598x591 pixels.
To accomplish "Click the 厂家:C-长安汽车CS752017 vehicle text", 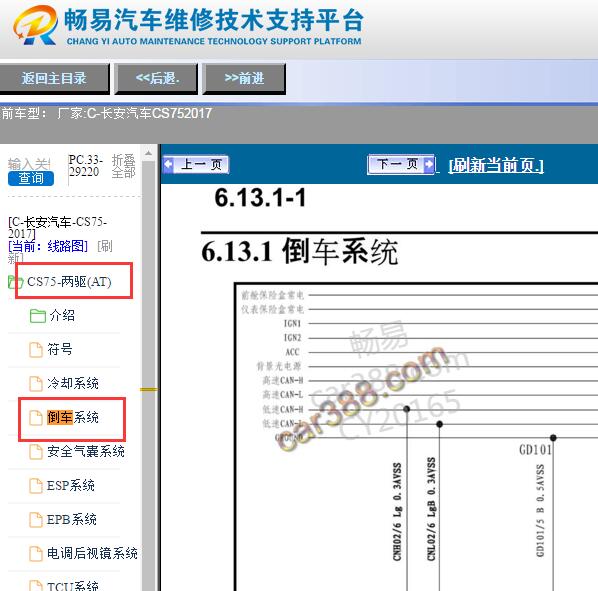I will pyautogui.click(x=134, y=113).
